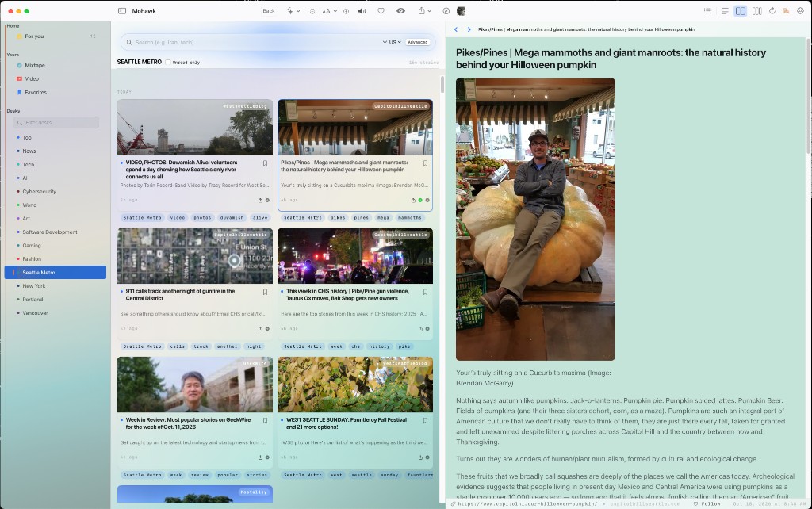Click the refresh feed icon
Viewport: 812px width, 509px height.
click(x=772, y=11)
